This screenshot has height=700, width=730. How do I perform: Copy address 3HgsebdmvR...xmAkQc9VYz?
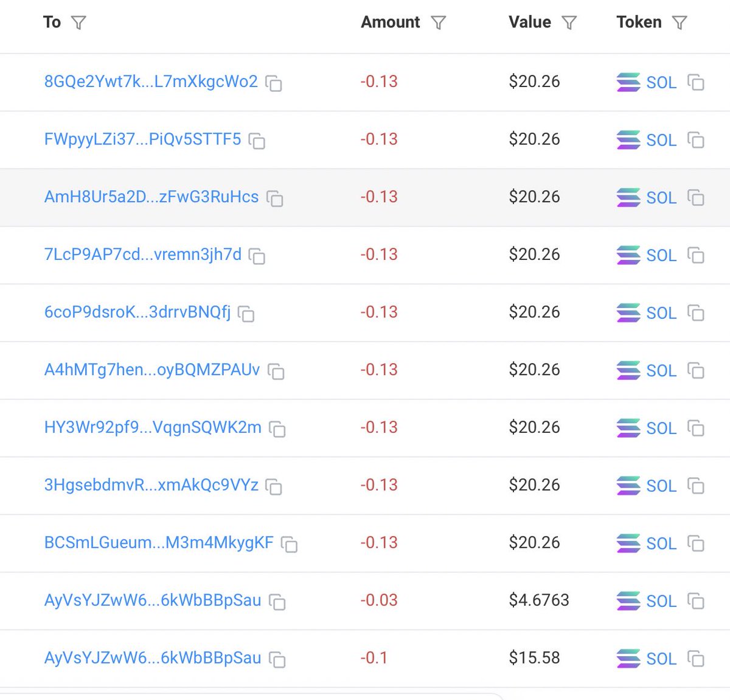(274, 486)
